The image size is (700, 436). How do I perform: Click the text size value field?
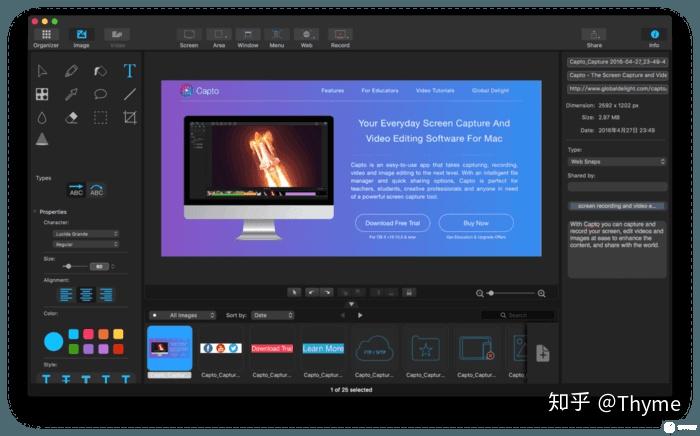[x=99, y=266]
